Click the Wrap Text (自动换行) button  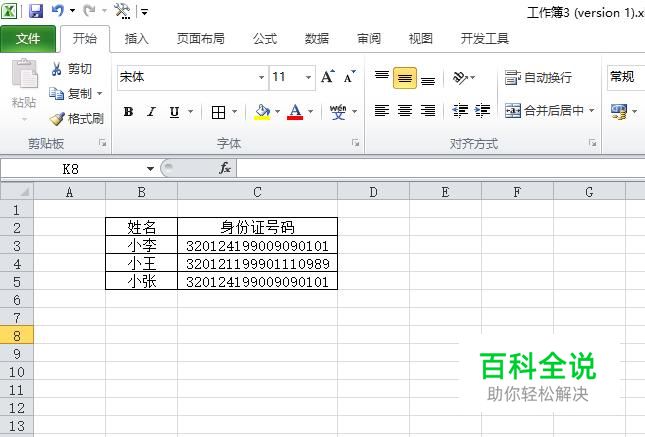tap(538, 77)
